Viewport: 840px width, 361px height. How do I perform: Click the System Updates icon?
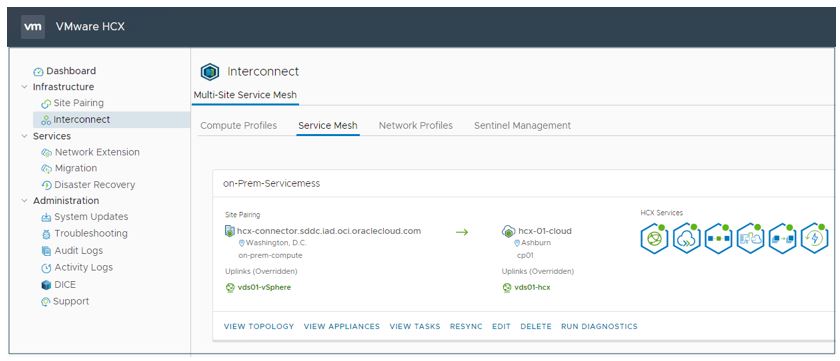46,217
